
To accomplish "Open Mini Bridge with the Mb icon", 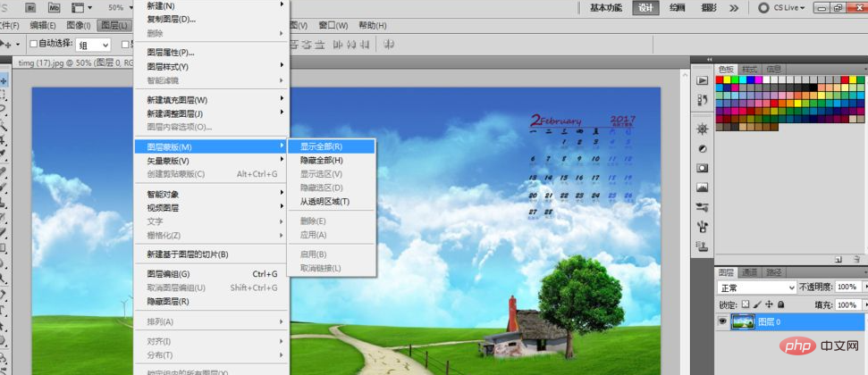I will pos(54,8).
